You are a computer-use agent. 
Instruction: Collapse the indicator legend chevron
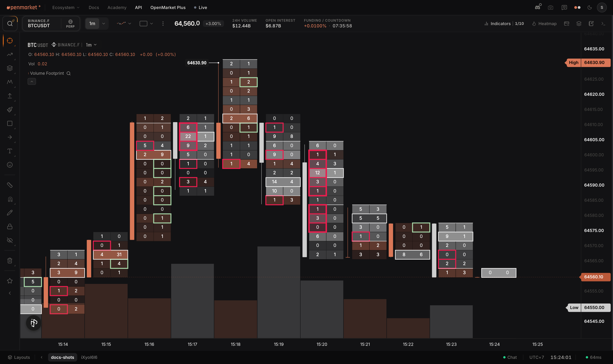[32, 81]
